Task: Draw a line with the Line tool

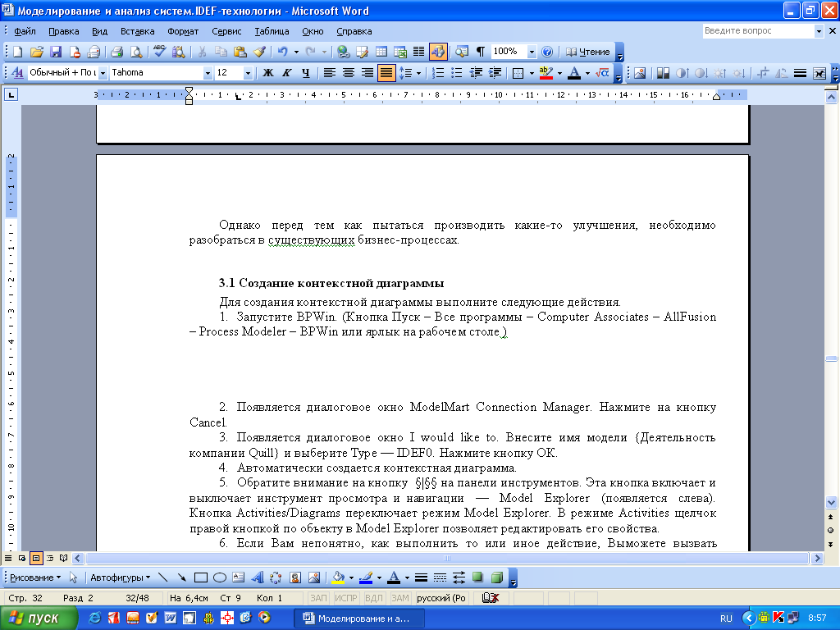Action: [x=163, y=577]
